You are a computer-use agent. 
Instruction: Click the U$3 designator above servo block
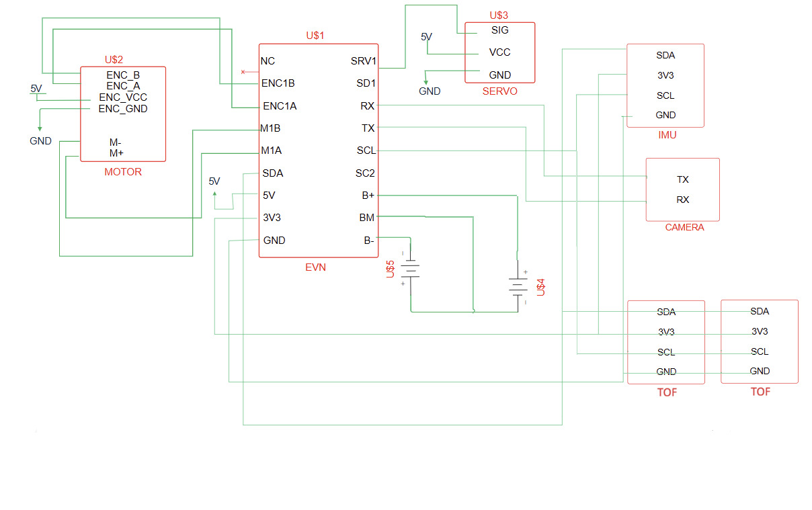(x=499, y=15)
